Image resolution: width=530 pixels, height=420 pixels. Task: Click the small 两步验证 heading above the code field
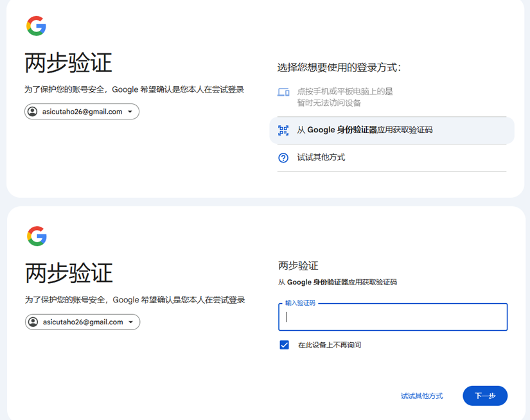pos(298,266)
